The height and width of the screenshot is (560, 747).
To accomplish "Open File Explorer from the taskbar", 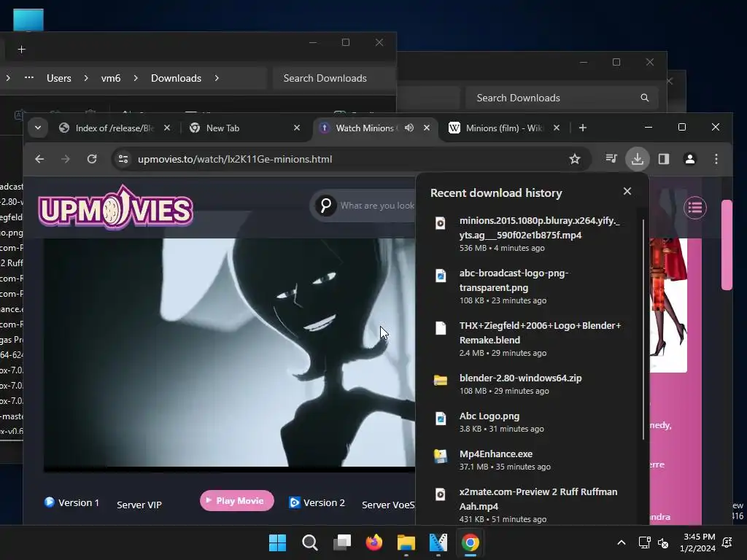I will tap(406, 542).
